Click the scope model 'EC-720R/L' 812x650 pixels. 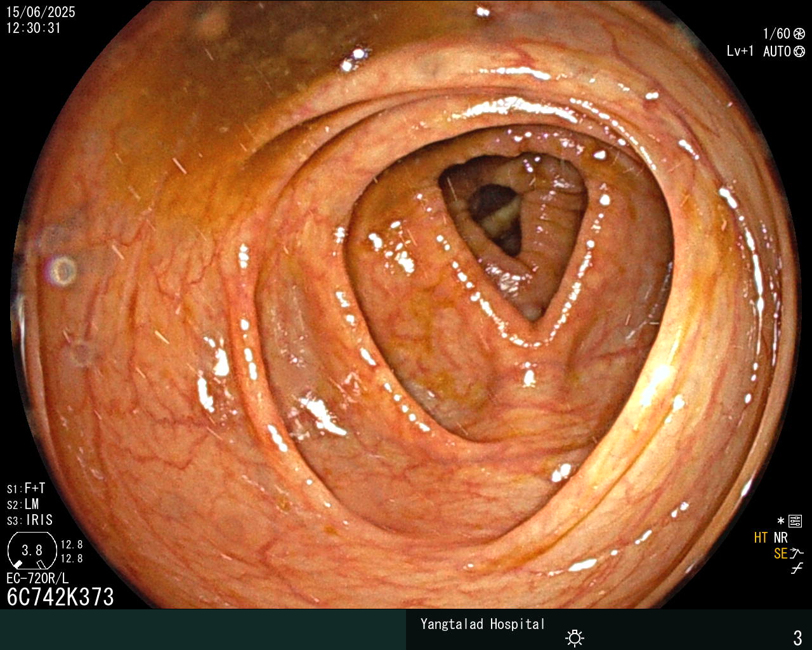[x=37, y=578]
